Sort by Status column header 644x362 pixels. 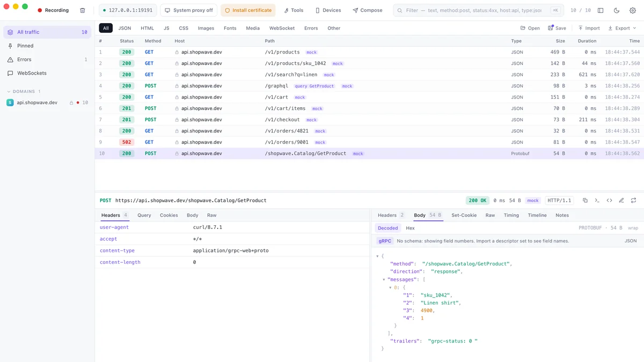(127, 41)
